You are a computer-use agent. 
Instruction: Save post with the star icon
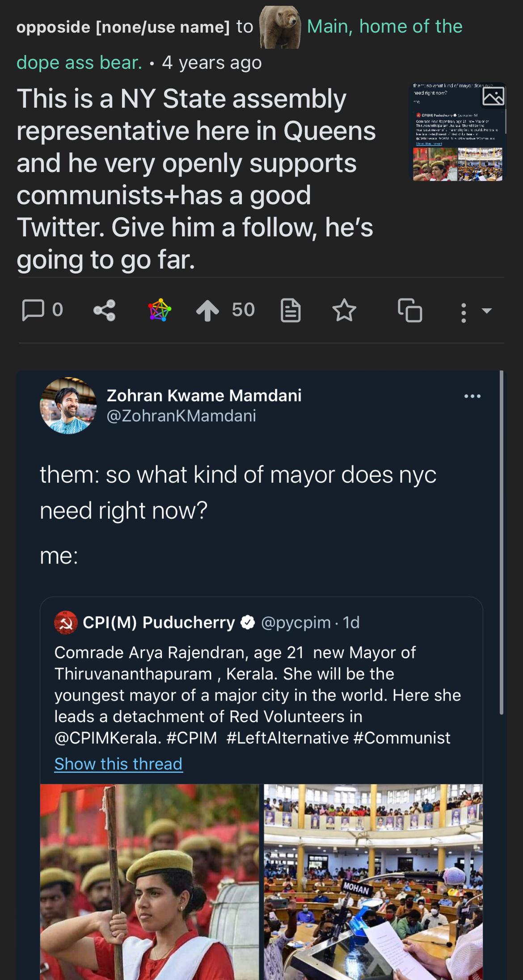(x=344, y=310)
